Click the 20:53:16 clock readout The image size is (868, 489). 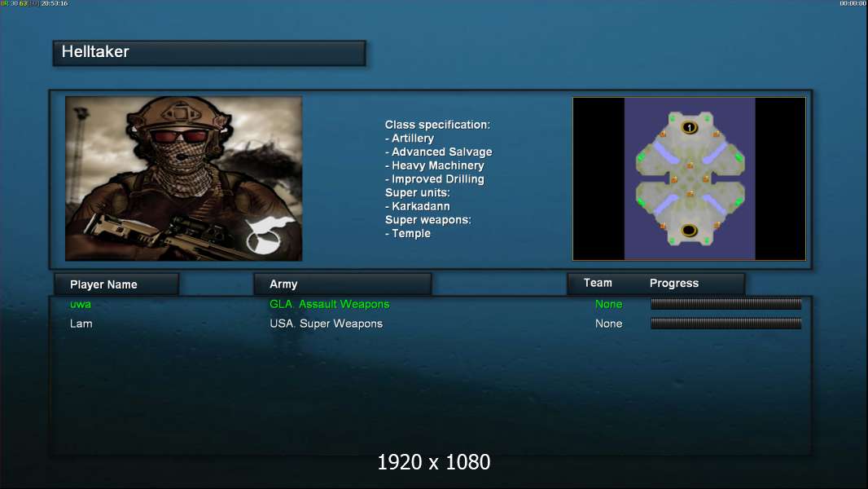tap(55, 3)
